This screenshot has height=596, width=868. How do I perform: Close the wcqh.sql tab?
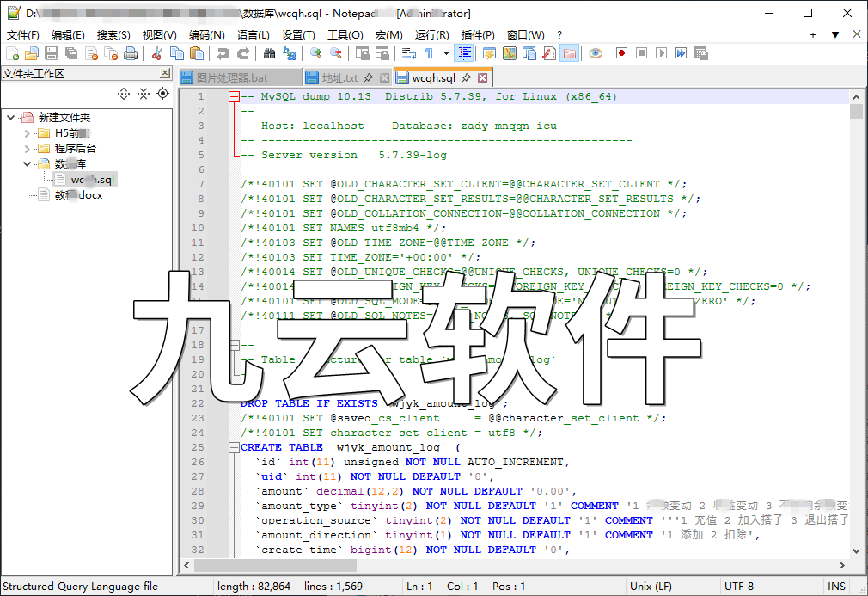(x=483, y=77)
